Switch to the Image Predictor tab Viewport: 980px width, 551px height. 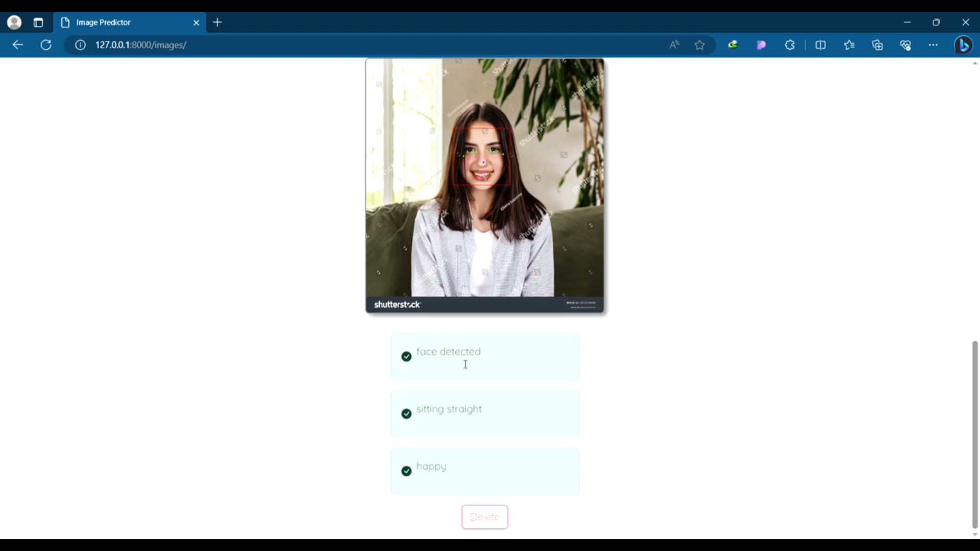point(117,22)
